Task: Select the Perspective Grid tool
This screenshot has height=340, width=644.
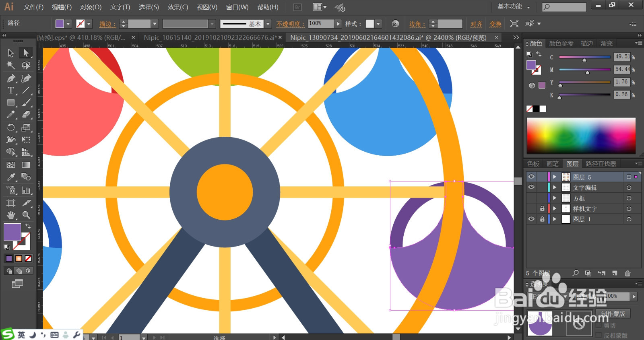Action: [x=26, y=152]
